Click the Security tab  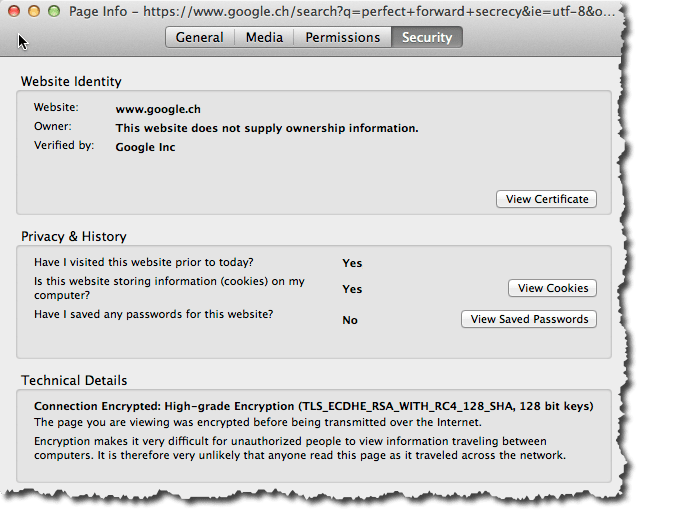(x=427, y=38)
